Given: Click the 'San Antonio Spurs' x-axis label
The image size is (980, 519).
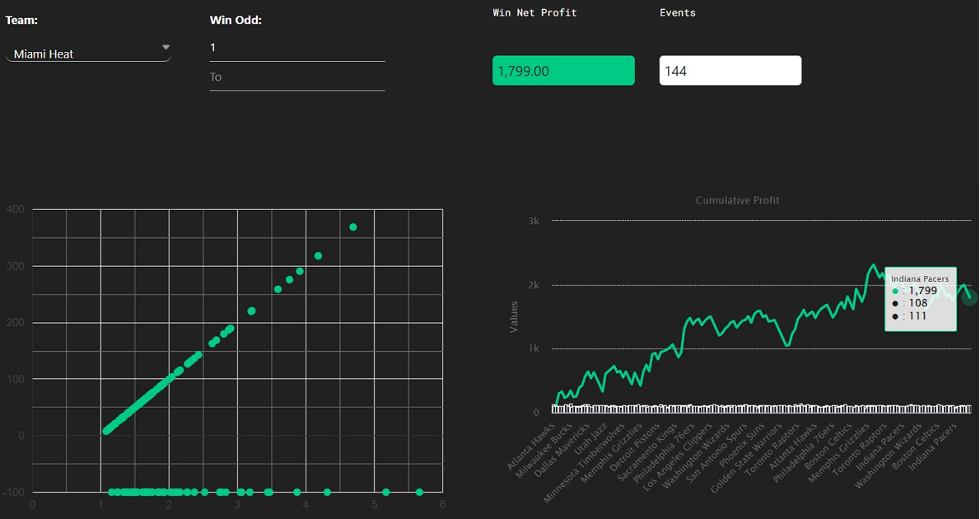Looking at the screenshot, I should coord(716,453).
